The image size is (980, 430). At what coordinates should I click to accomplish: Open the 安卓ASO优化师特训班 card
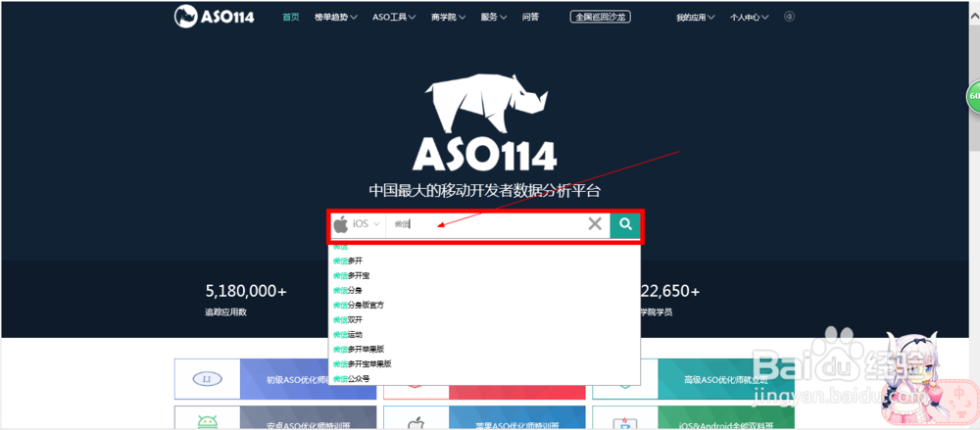point(275,418)
